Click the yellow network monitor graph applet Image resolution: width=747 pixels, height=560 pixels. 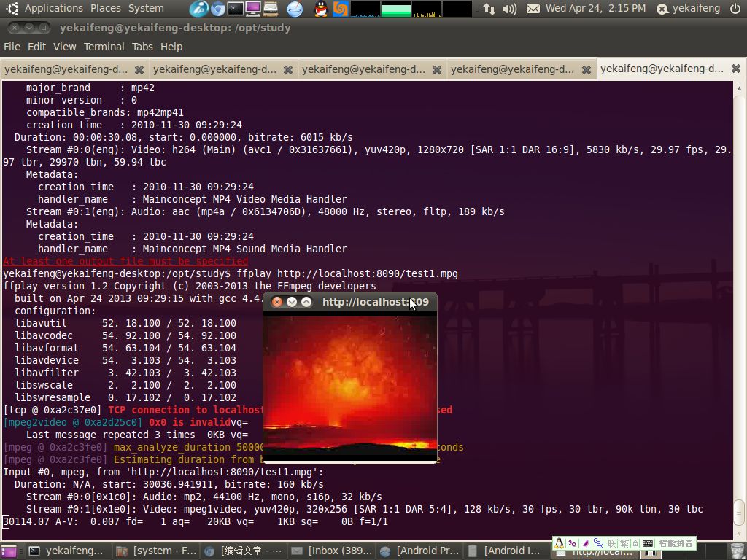tap(426, 9)
